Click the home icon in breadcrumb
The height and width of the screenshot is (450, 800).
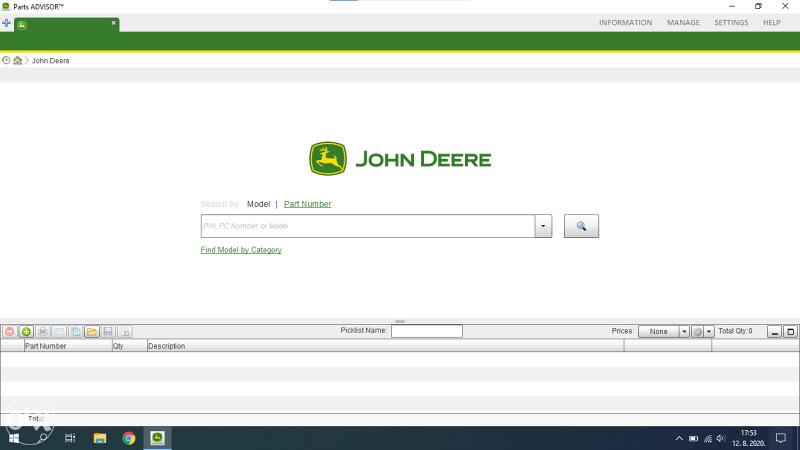click(18, 61)
